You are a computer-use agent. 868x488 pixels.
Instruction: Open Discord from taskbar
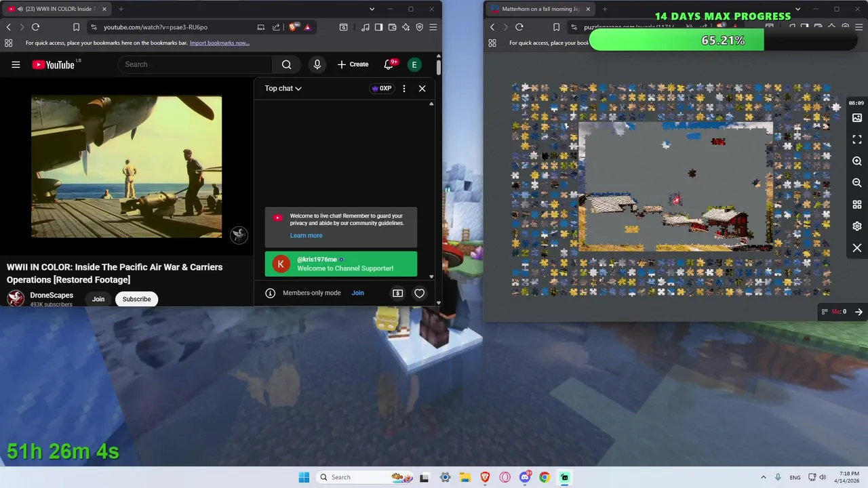[525, 477]
